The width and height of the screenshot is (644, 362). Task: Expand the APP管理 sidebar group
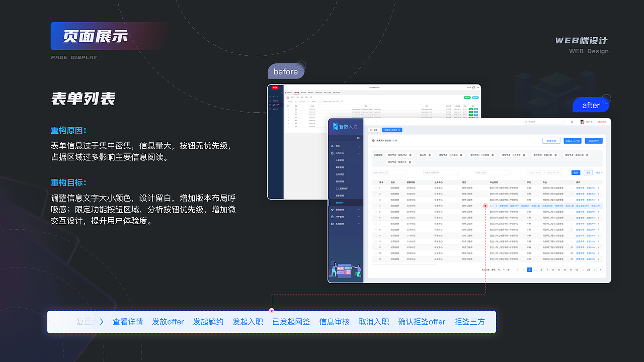(x=359, y=217)
